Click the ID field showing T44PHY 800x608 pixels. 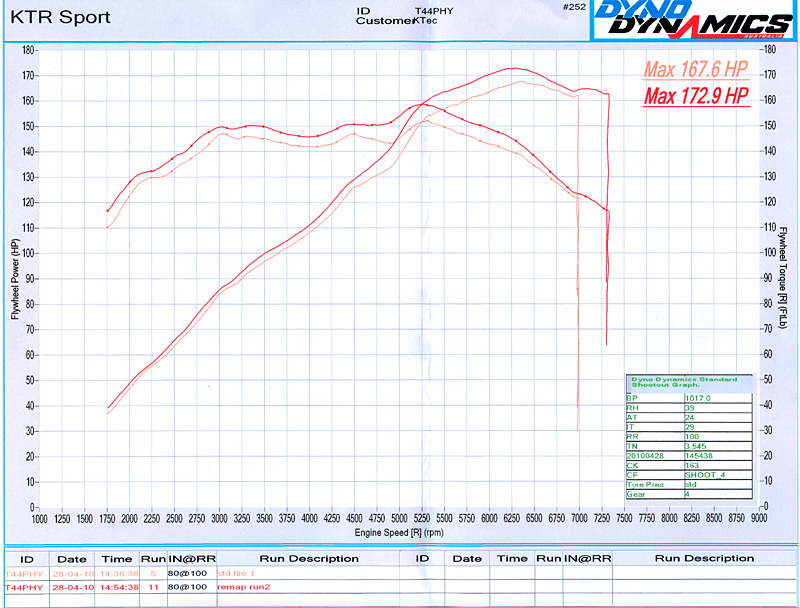[x=435, y=12]
